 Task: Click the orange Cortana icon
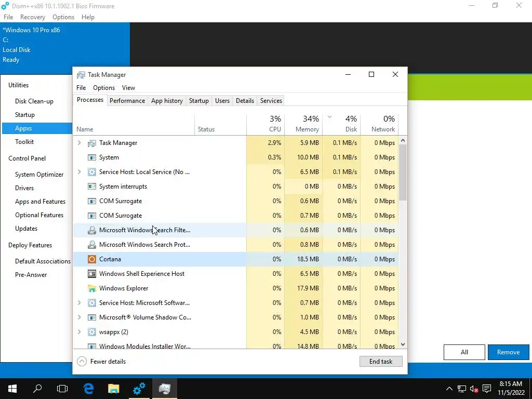91,259
